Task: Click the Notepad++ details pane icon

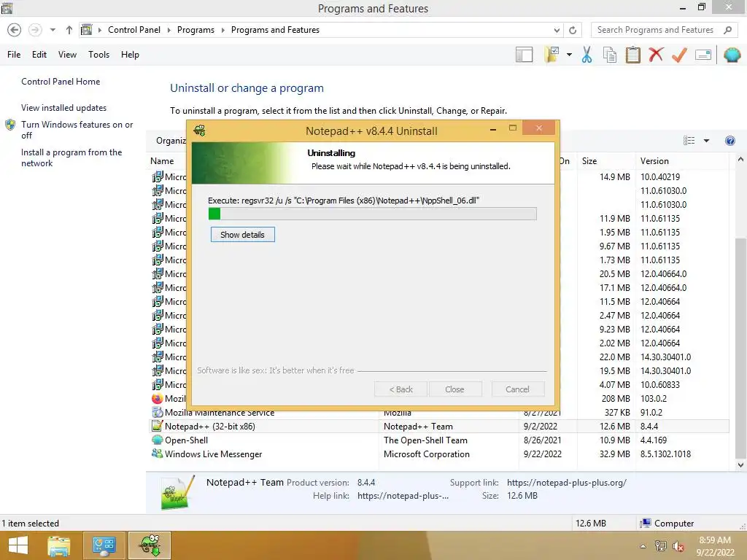Action: (178, 492)
